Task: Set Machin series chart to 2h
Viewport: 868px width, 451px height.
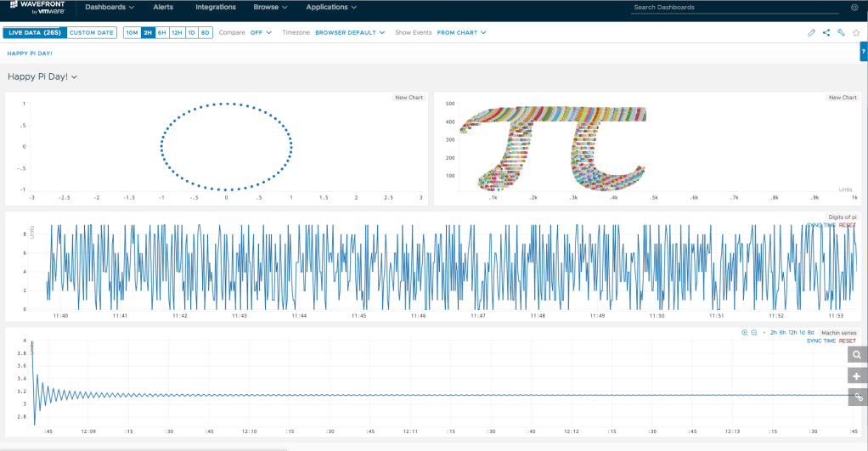Action: [774, 333]
